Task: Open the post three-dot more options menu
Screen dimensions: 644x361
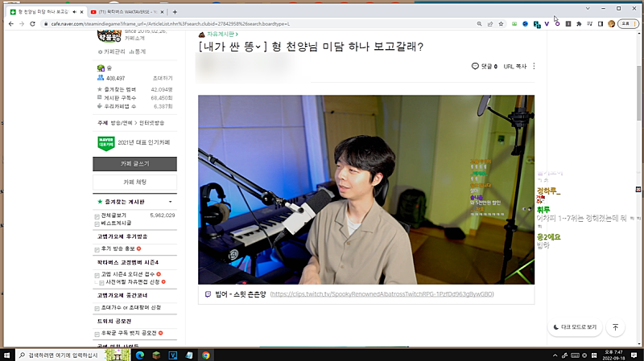Action: point(534,66)
